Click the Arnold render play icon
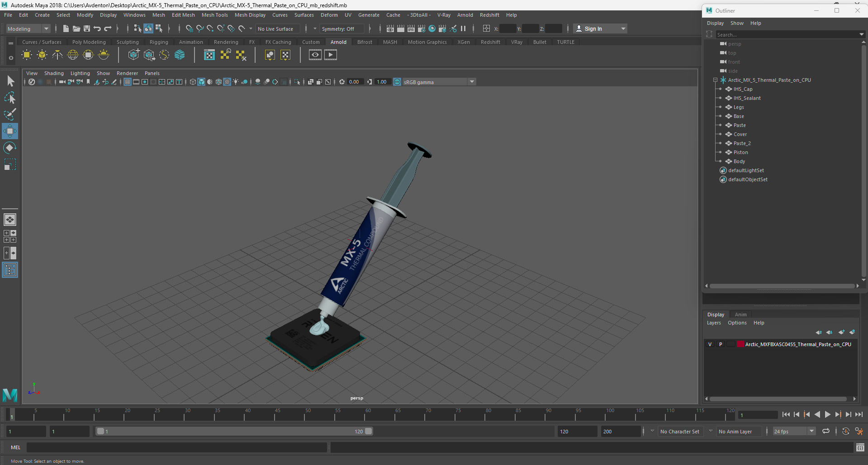Screen dimensions: 868x465 coord(331,55)
